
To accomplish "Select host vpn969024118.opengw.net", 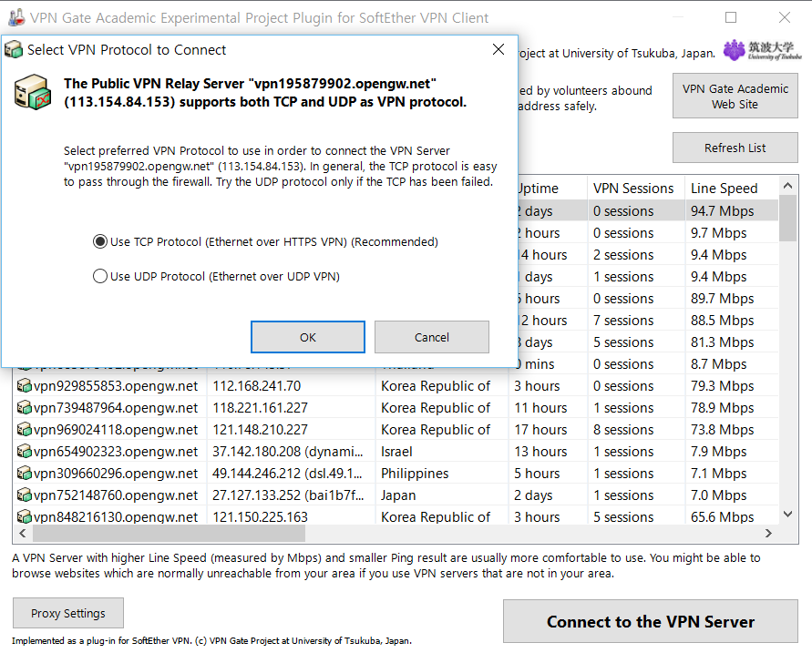I will pyautogui.click(x=116, y=430).
